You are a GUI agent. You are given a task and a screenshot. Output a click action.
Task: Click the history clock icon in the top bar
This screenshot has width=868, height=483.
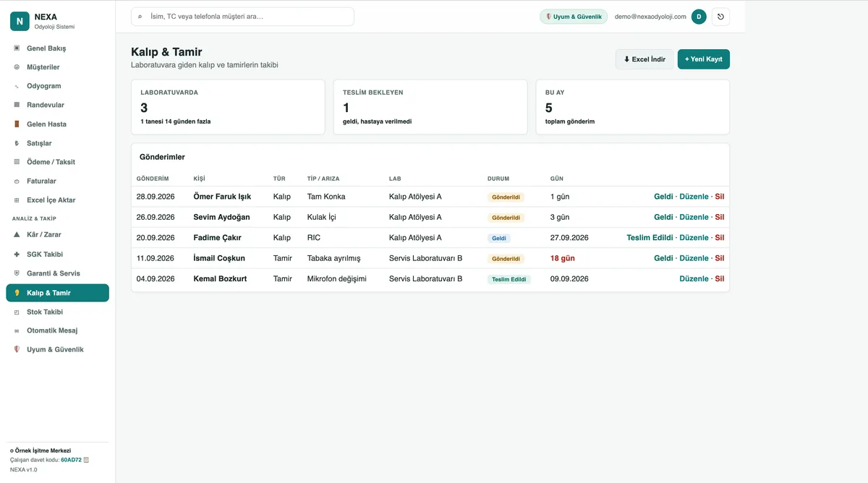click(x=720, y=17)
